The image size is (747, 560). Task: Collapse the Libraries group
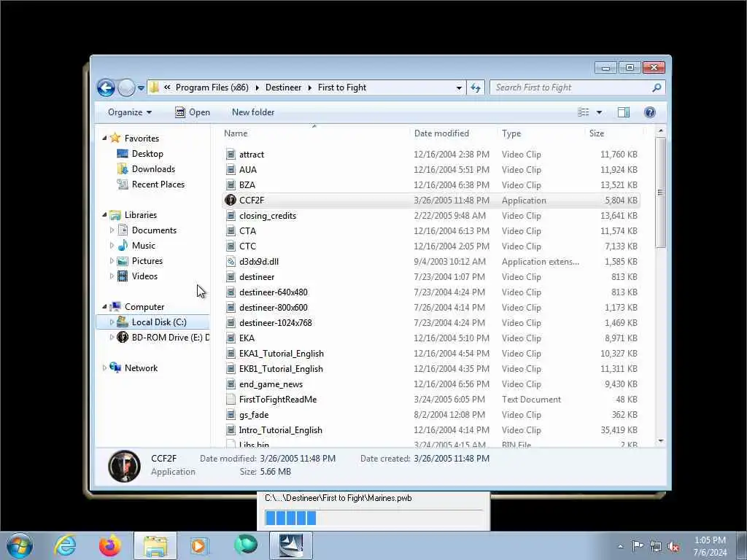(104, 215)
